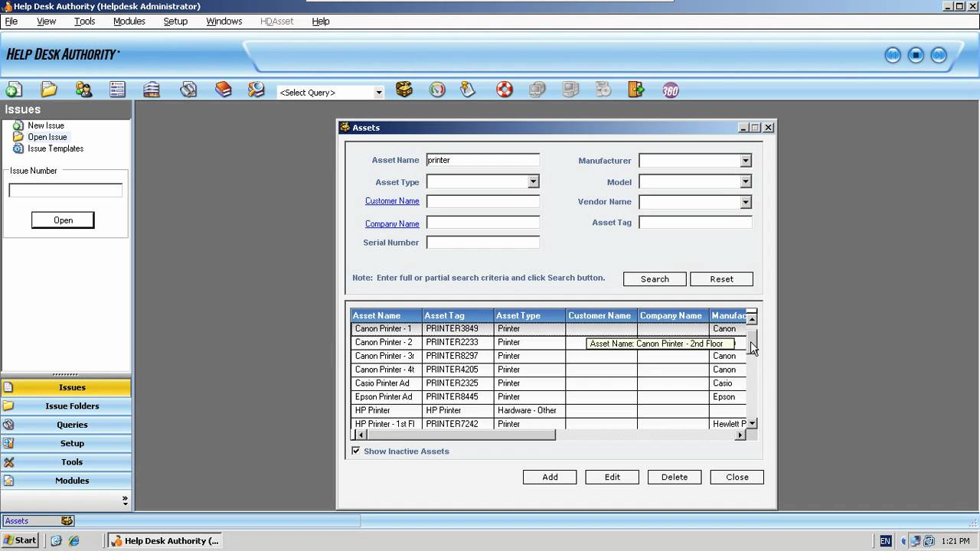
Task: Open the Manufacturer dropdown
Action: 746,161
